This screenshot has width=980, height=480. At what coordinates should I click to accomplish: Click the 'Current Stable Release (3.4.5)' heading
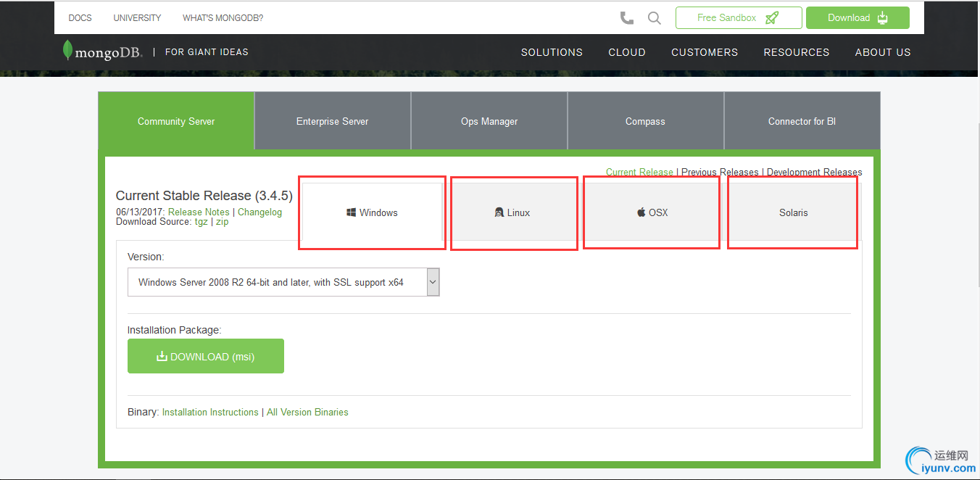[204, 196]
